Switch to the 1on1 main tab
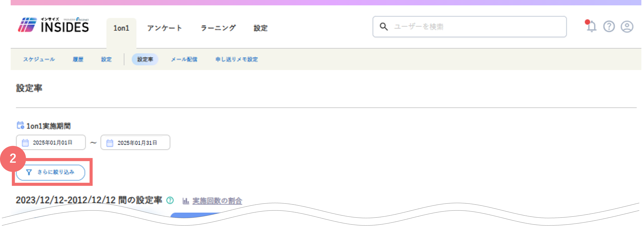This screenshot has width=644, height=229. pos(121,28)
